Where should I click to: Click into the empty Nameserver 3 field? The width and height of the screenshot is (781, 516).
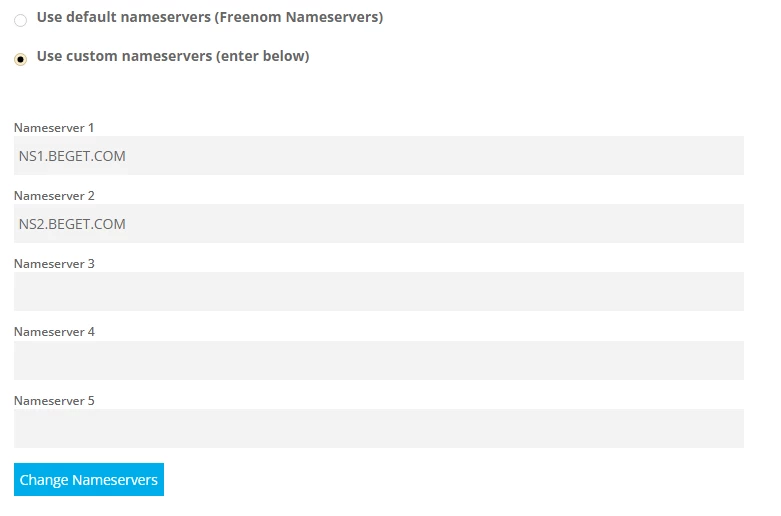(x=379, y=291)
